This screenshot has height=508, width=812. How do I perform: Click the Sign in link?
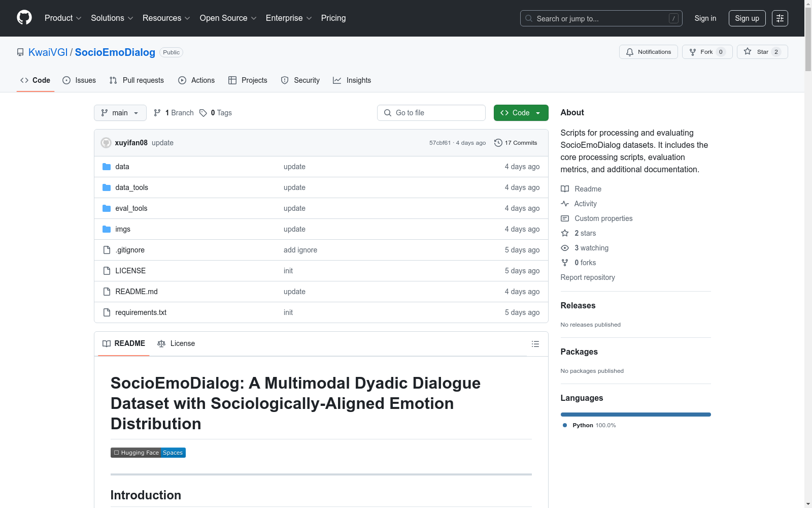pyautogui.click(x=705, y=18)
